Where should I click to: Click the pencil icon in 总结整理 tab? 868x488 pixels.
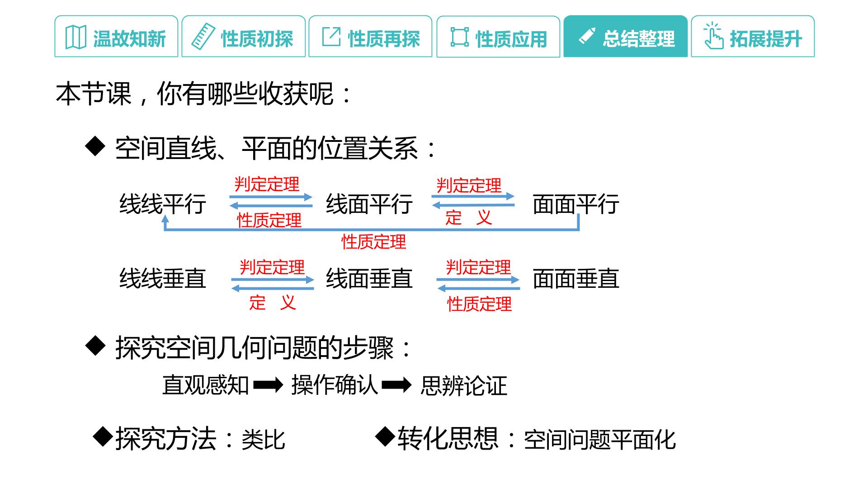(587, 36)
